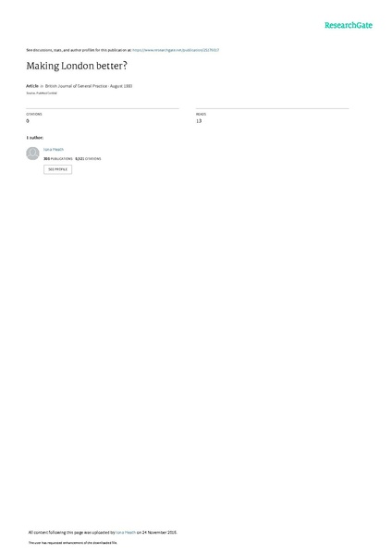
Task: Click the ResearchGate logo
Action: click(349, 25)
